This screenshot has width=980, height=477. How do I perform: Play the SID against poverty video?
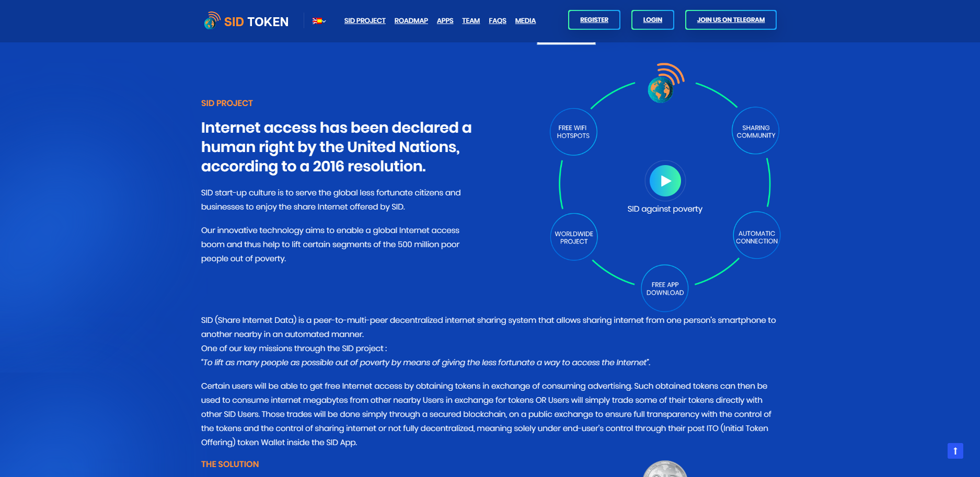[665, 181]
